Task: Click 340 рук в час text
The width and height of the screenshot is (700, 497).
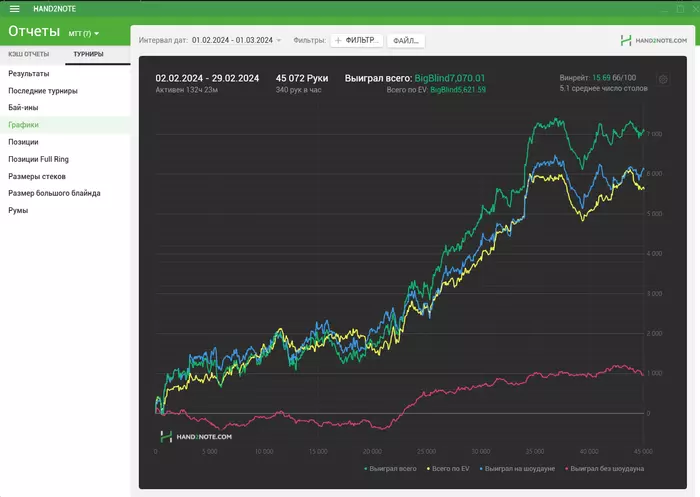Action: 298,90
